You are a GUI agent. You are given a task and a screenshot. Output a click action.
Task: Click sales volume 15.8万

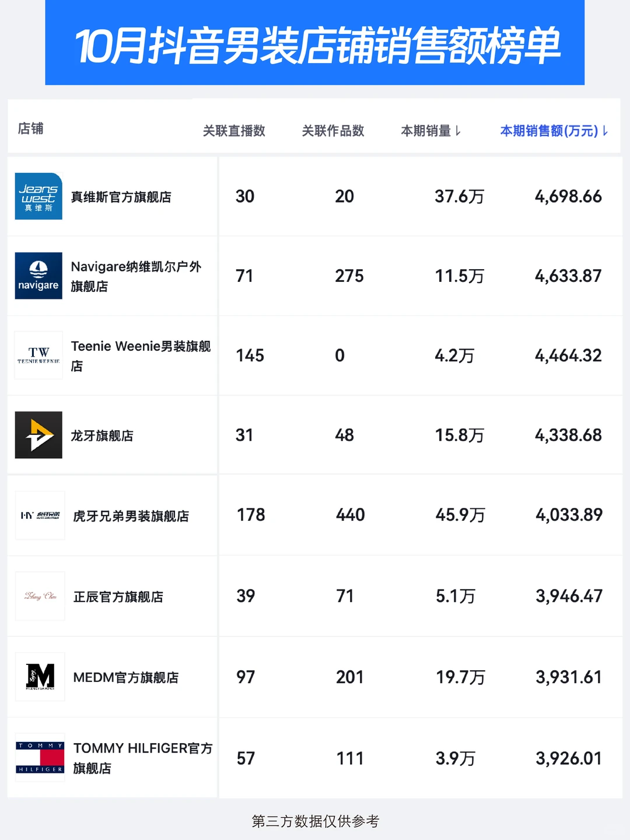(x=460, y=435)
